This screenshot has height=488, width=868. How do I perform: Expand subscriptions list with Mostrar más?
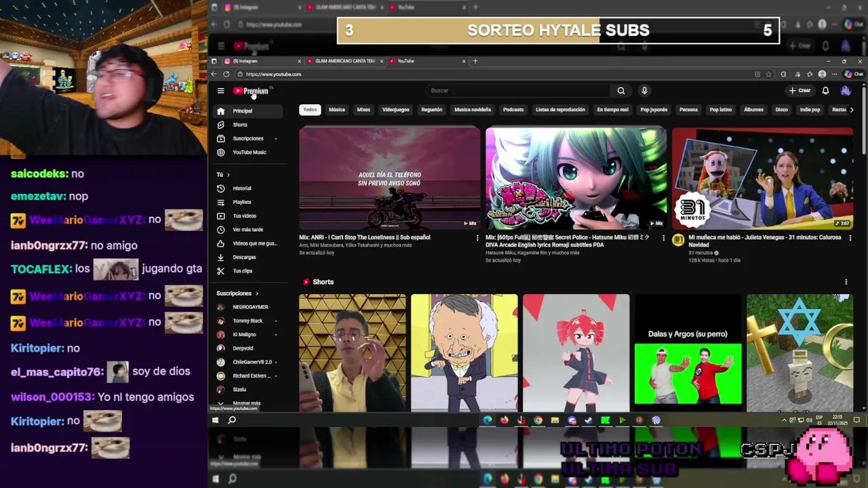247,403
